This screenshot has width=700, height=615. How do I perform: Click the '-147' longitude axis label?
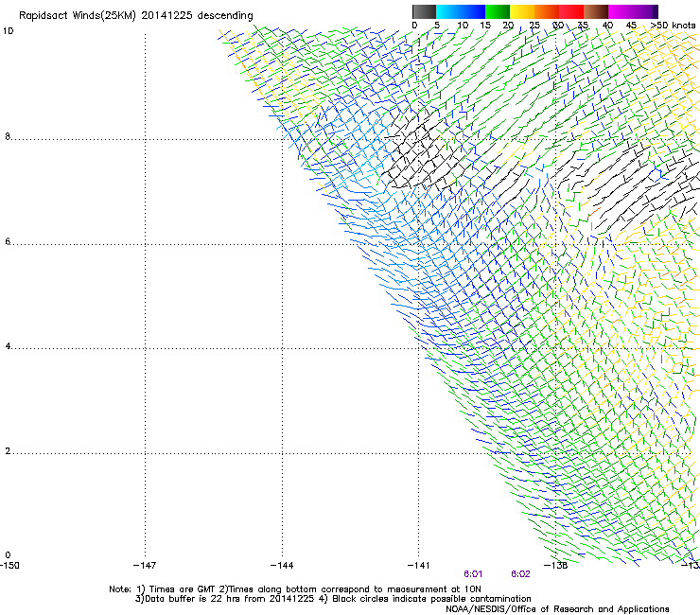145,566
